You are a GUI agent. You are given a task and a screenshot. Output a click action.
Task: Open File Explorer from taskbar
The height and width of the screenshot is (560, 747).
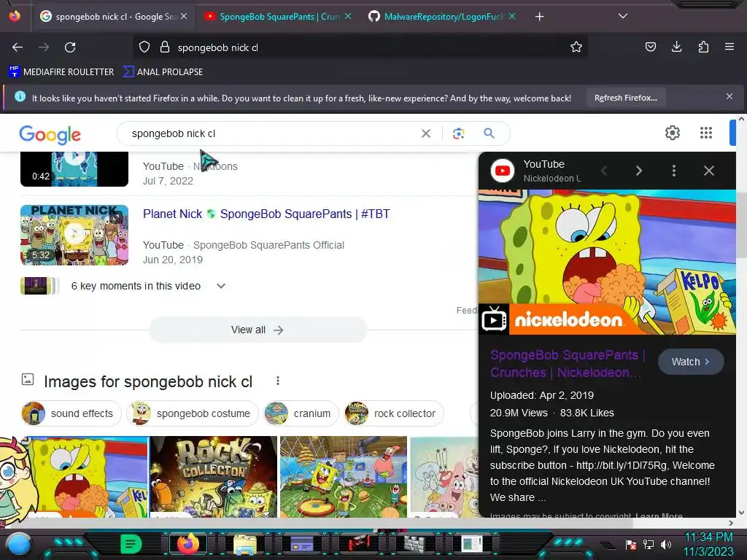[x=245, y=544]
